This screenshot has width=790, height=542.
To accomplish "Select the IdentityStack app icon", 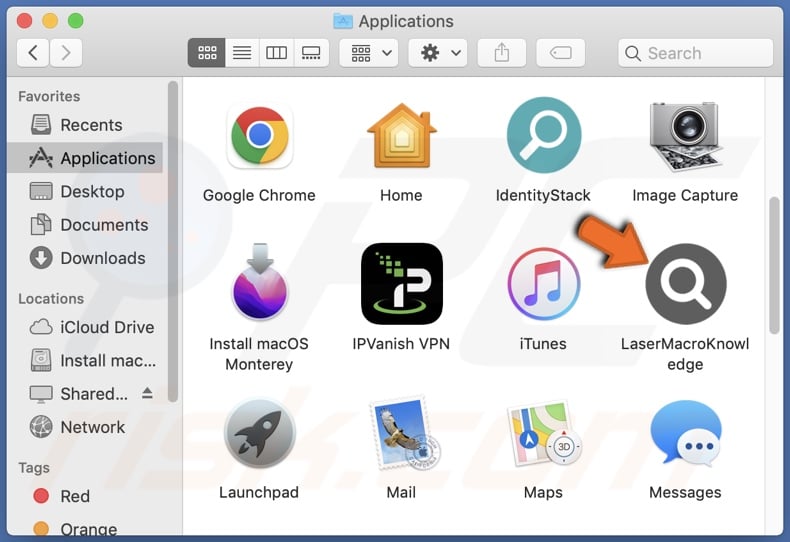I will 544,135.
